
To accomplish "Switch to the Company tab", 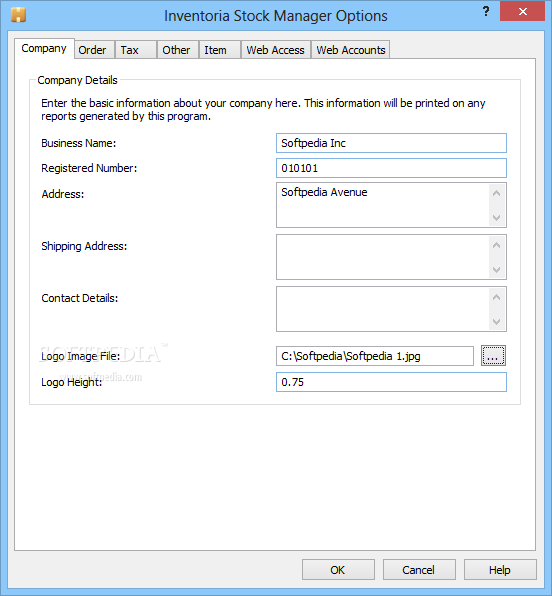I will 44,49.
